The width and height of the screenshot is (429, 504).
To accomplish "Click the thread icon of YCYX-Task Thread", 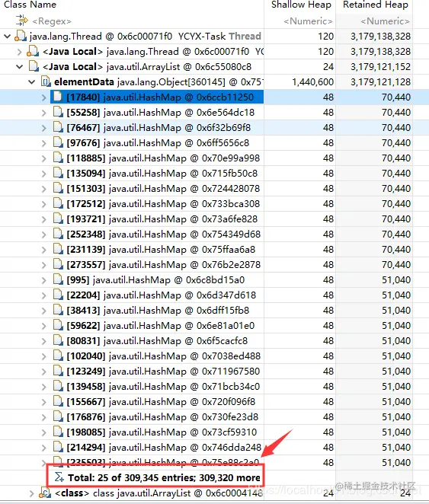I will pyautogui.click(x=21, y=36).
